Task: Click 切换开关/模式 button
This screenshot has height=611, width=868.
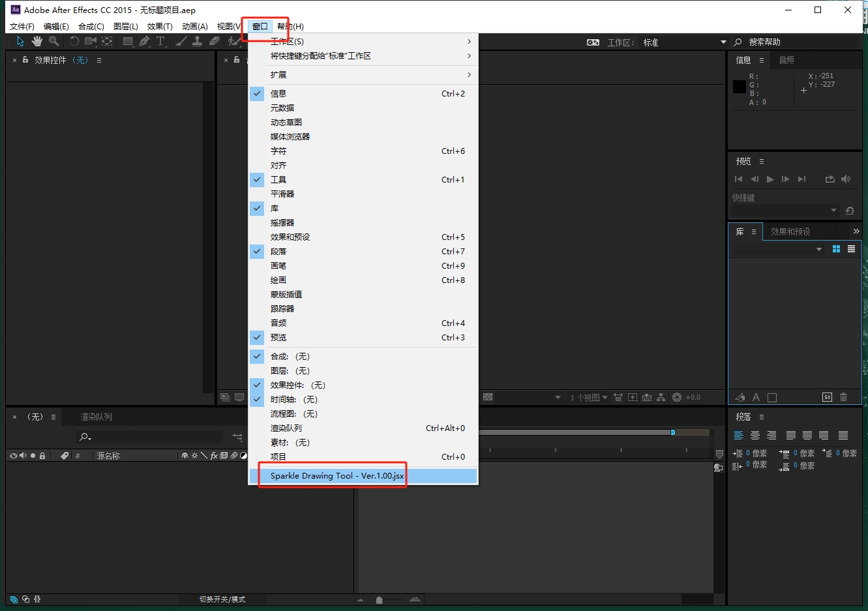Action: click(222, 599)
